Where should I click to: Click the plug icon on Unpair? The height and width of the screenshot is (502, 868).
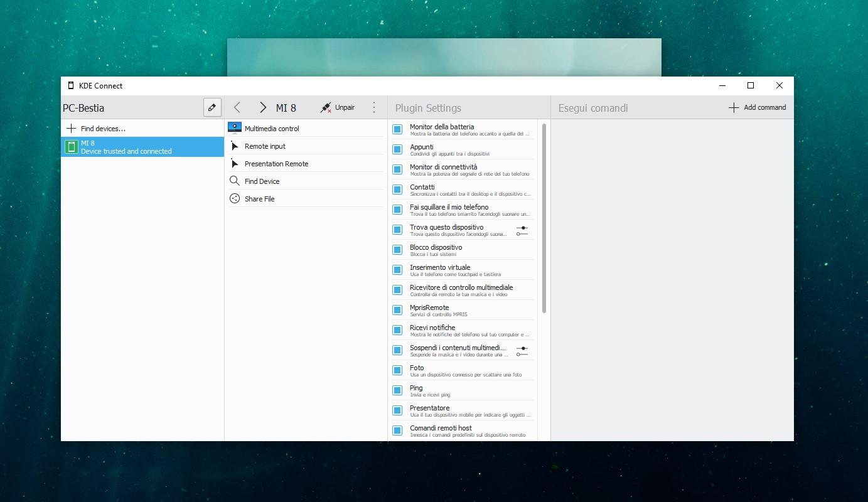[326, 107]
